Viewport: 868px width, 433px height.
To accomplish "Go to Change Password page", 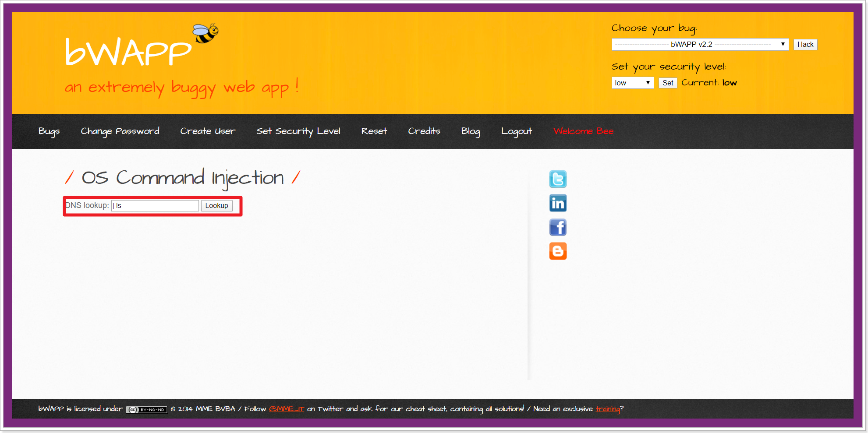I will click(x=120, y=131).
